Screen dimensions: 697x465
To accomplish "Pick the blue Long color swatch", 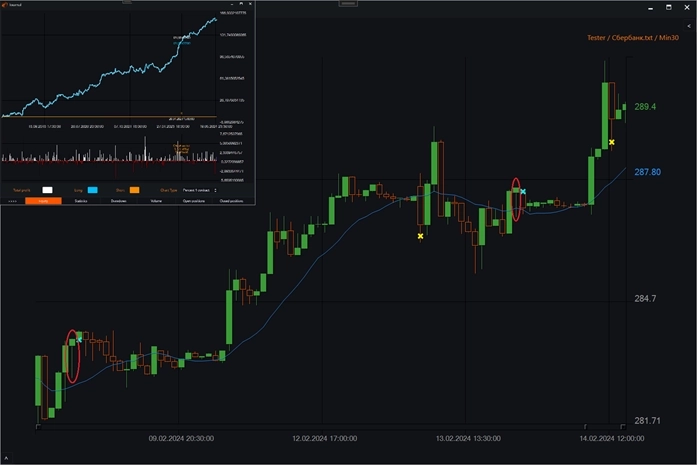I will (x=92, y=190).
